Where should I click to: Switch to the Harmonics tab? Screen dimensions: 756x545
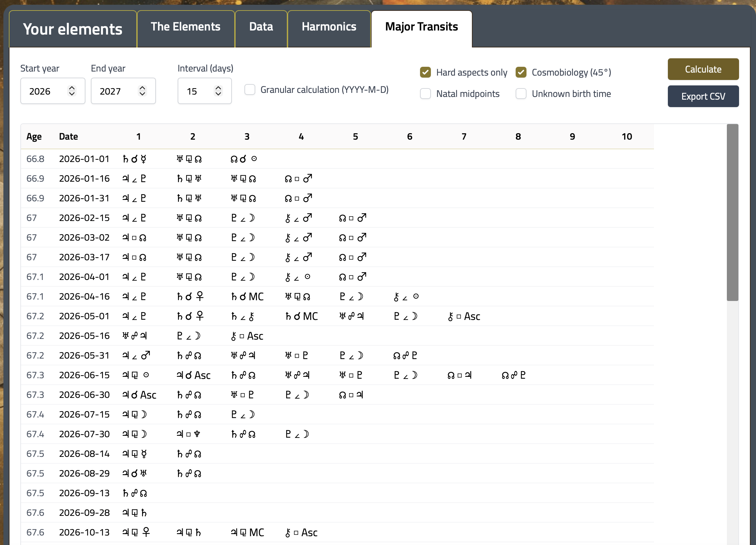click(329, 27)
